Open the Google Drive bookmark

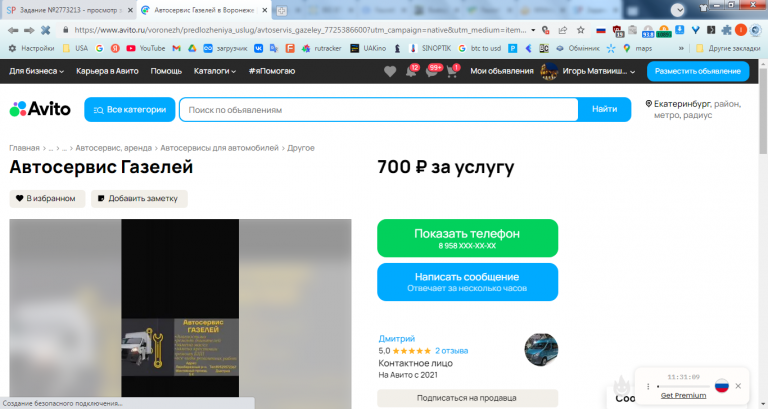click(x=192, y=48)
